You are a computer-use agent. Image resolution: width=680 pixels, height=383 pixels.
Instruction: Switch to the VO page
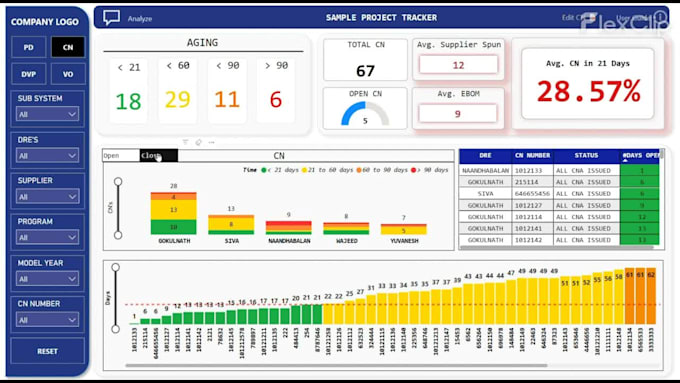tap(68, 74)
